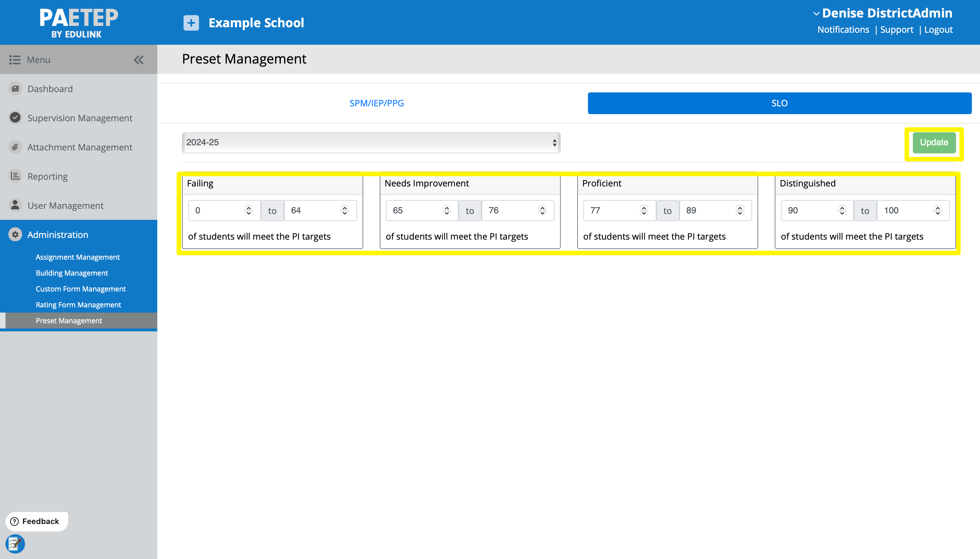Click the Logout link
The image size is (980, 559).
(938, 30)
